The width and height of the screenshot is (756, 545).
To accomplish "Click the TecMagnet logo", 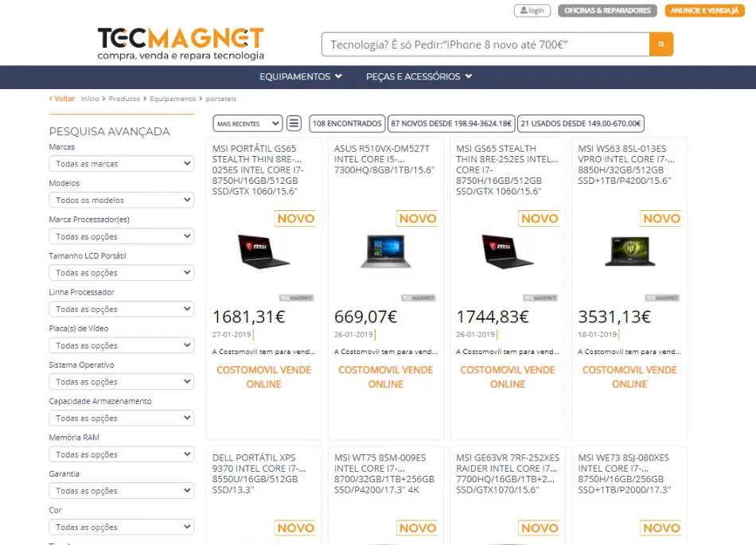I will tap(181, 44).
